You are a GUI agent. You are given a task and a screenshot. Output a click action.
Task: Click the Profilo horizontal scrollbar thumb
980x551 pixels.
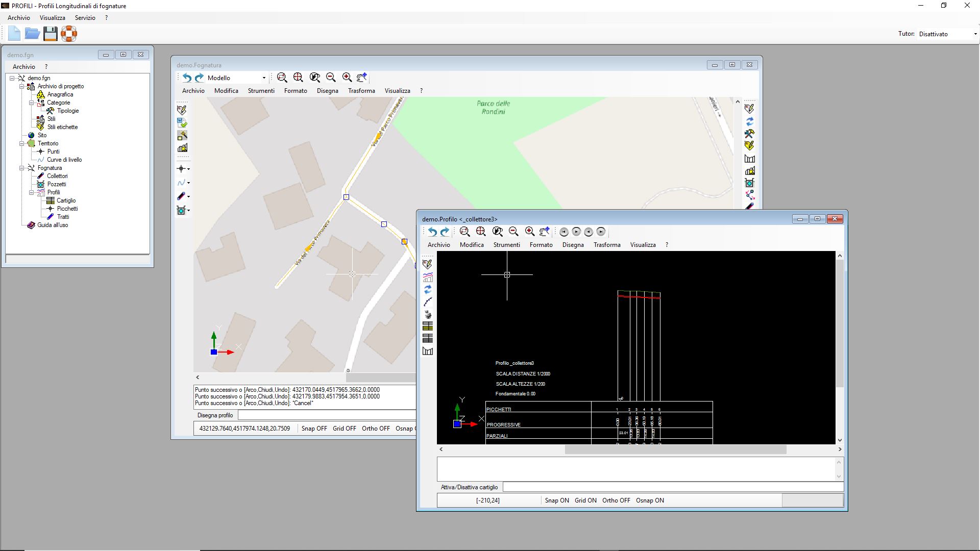coord(675,449)
